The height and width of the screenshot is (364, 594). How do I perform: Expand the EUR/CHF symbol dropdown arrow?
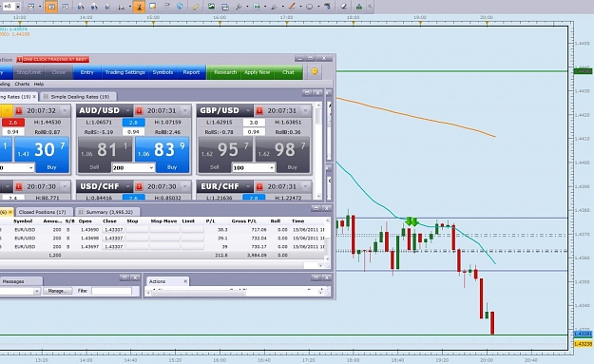248,186
